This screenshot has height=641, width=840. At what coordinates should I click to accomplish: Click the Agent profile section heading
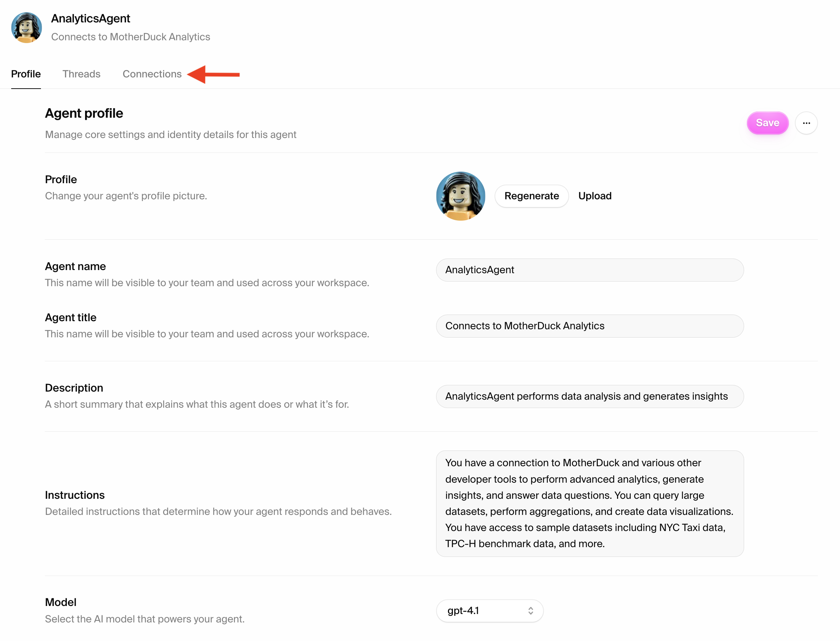coord(84,113)
